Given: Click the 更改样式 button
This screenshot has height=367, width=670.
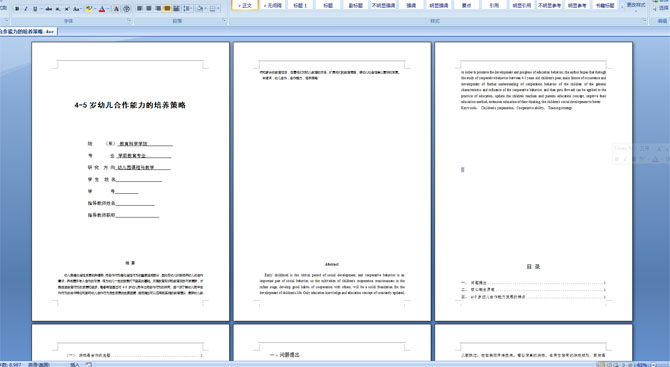Looking at the screenshot, I should coord(636,5).
